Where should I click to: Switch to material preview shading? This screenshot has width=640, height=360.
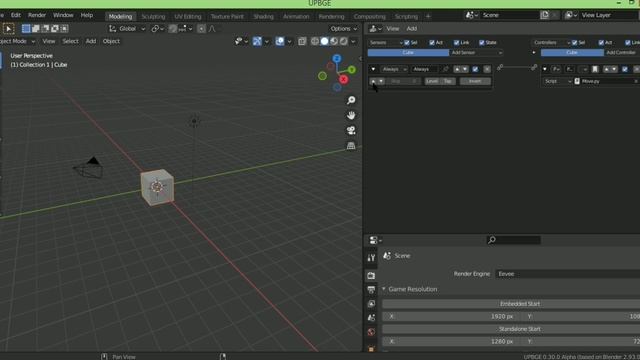(x=334, y=41)
